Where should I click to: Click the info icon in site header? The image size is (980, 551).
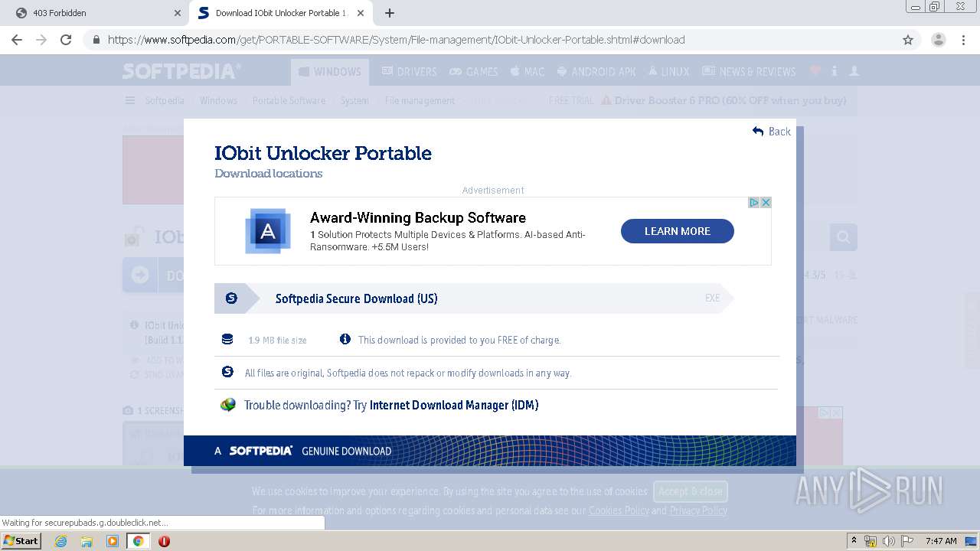tap(834, 71)
